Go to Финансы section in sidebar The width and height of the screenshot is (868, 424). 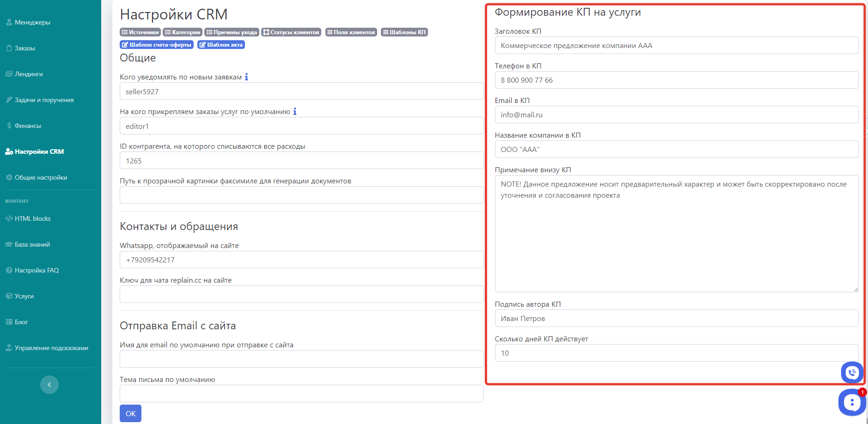click(x=28, y=126)
